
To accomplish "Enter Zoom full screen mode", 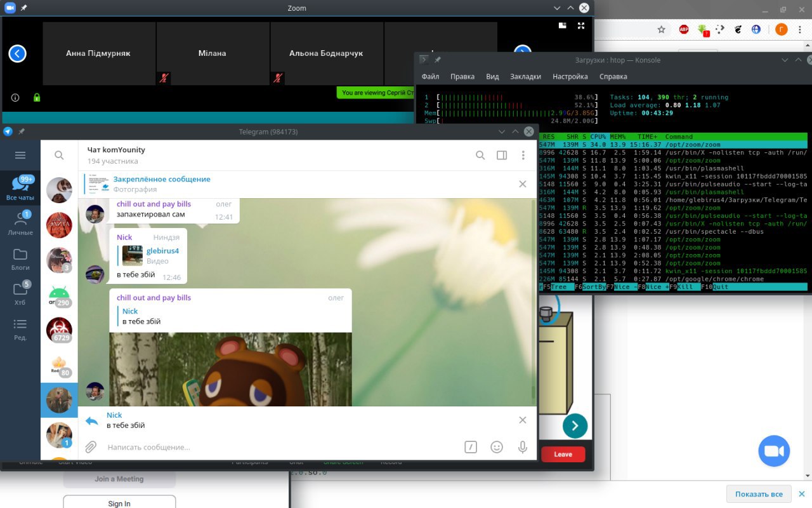I will click(x=581, y=25).
